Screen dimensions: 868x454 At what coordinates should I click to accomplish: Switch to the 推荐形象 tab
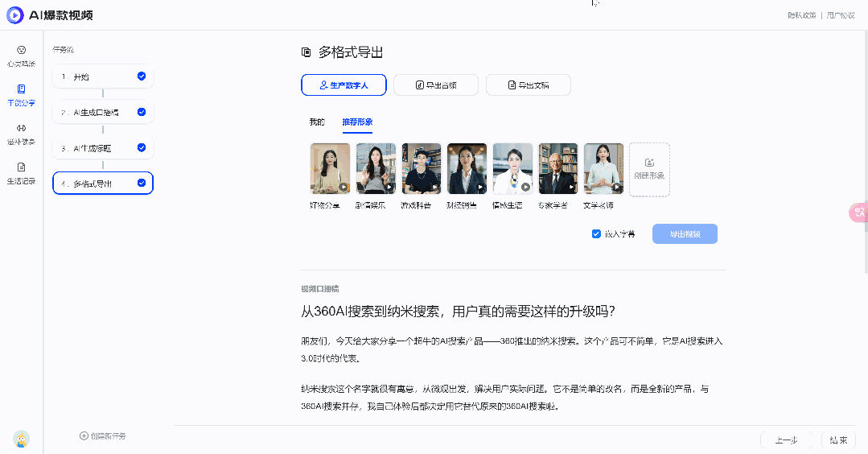tap(357, 122)
